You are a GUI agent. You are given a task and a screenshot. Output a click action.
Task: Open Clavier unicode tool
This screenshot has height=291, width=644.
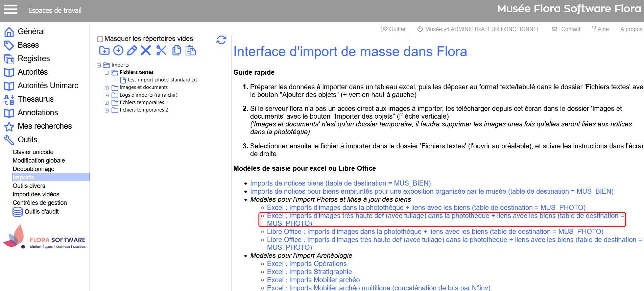point(33,152)
